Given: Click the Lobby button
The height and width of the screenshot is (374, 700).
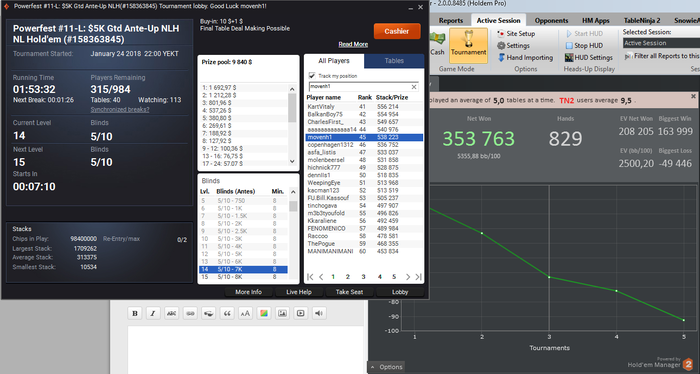Looking at the screenshot, I should click(x=400, y=292).
